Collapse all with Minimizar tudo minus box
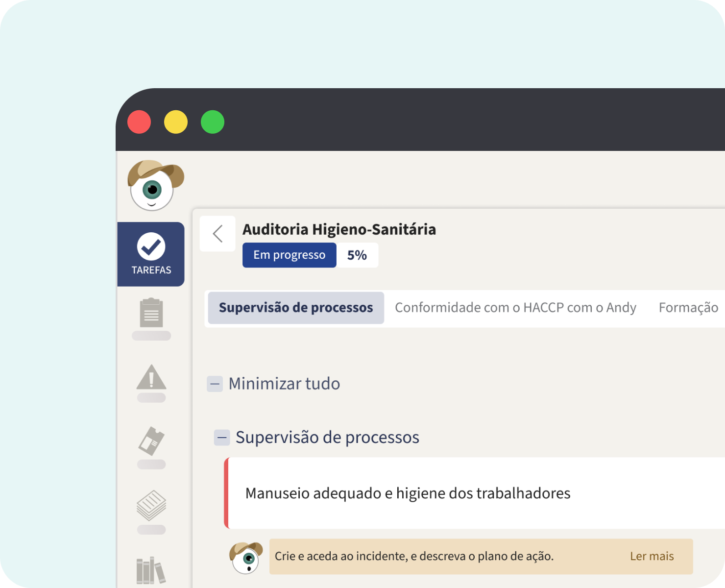725x588 pixels. (215, 384)
